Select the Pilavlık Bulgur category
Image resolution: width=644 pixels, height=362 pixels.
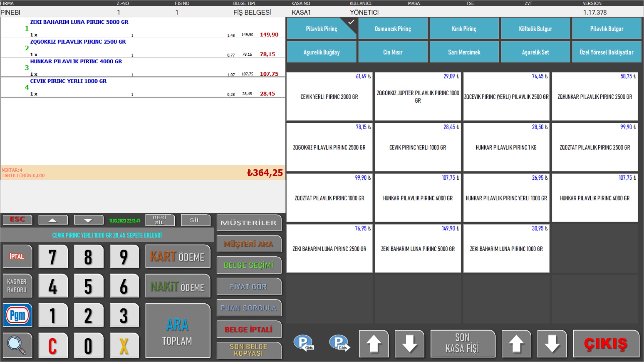click(606, 29)
